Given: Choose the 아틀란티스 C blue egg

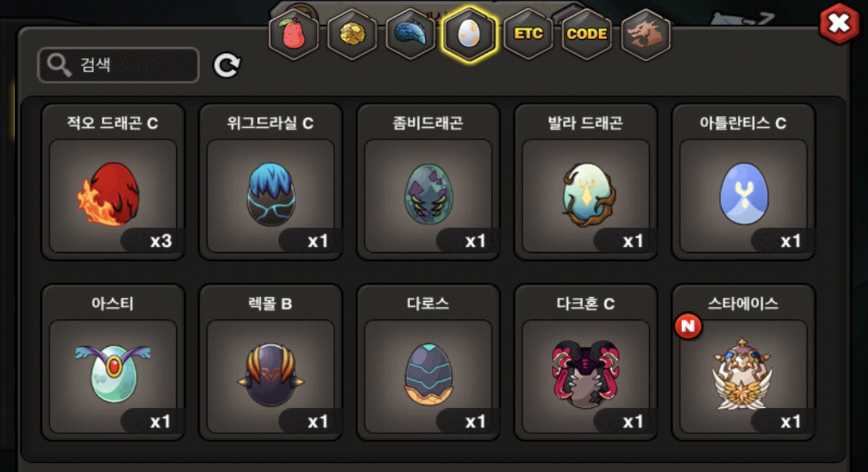Looking at the screenshot, I should click(743, 182).
